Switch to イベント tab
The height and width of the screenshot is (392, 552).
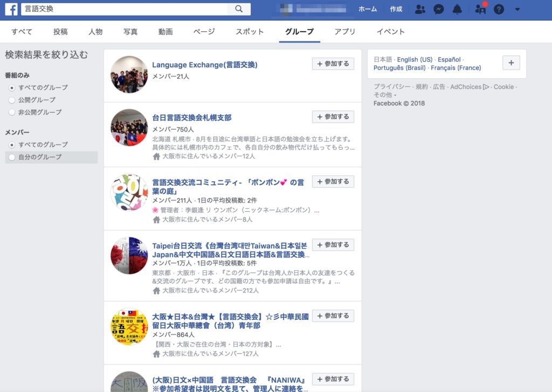390,32
